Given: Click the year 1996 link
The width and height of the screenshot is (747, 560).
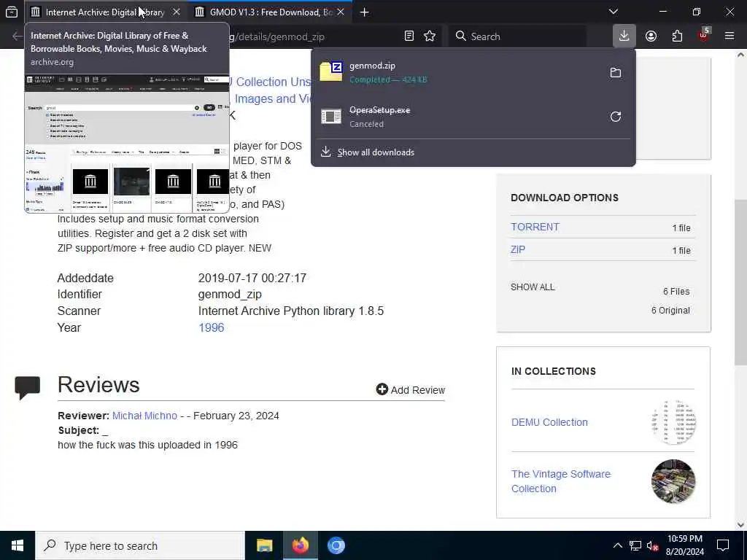Looking at the screenshot, I should pos(211,327).
